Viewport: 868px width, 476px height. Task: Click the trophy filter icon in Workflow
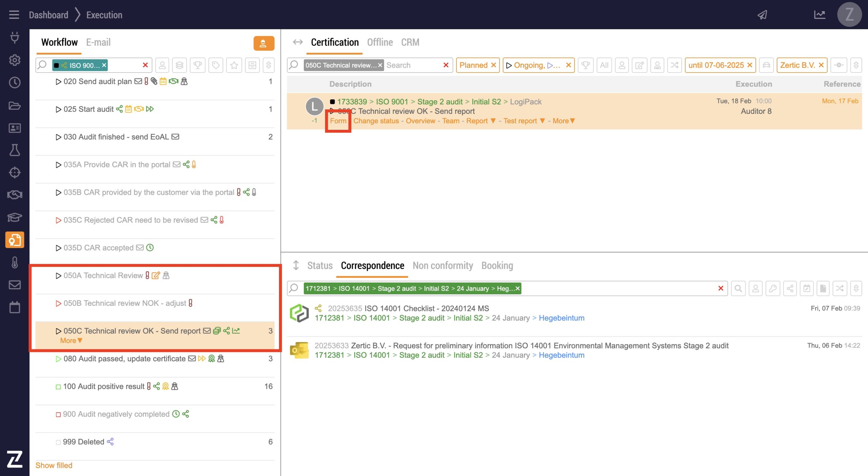pos(198,65)
